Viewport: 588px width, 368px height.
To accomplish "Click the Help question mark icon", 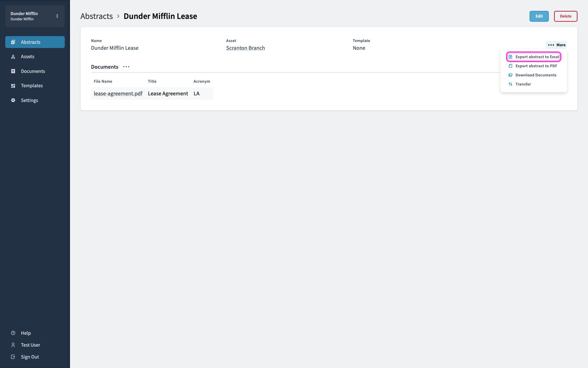I will (x=13, y=333).
